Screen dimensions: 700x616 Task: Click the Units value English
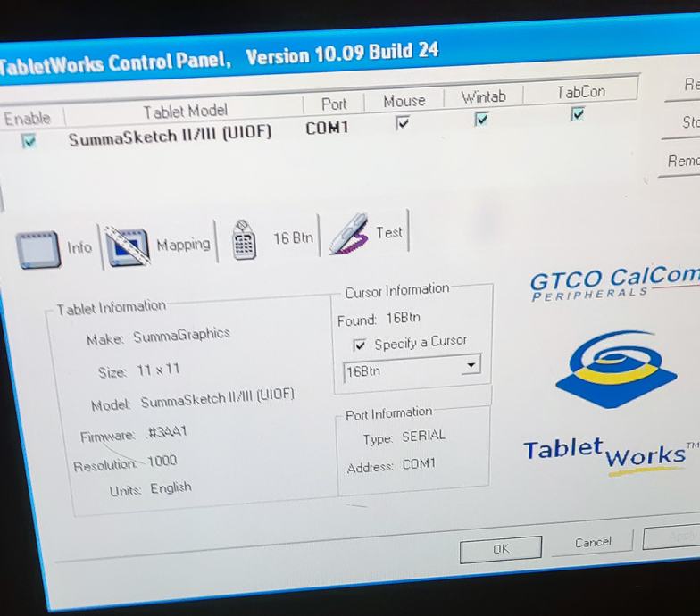[171, 487]
